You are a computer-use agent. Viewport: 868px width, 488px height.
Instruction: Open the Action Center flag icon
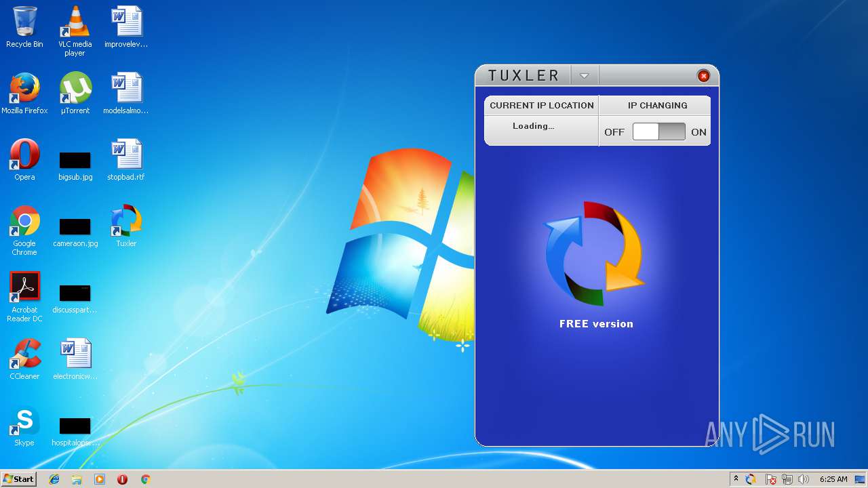tap(771, 479)
